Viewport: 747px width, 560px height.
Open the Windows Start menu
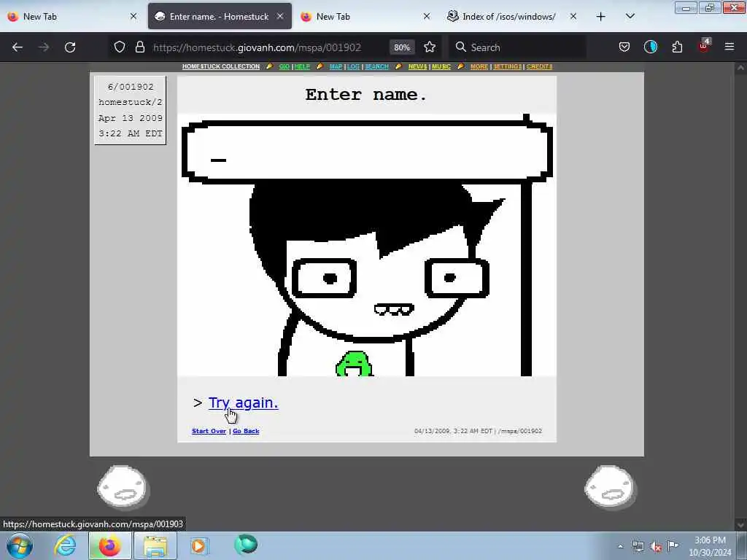[x=20, y=545]
